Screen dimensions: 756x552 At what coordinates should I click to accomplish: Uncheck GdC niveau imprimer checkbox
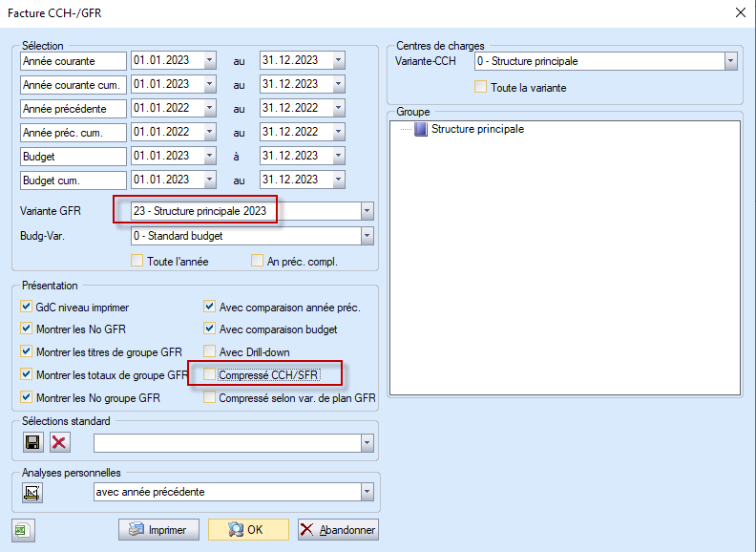[x=27, y=308]
